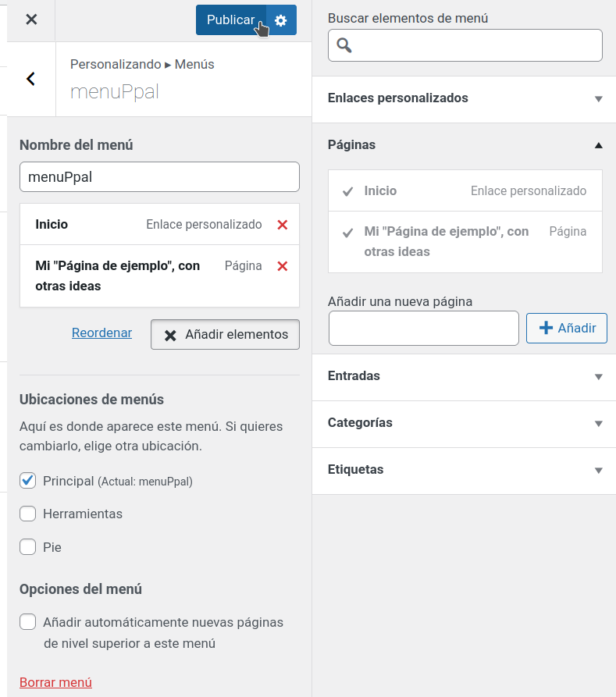Enable automatically adding new top-level pages

coord(28,622)
